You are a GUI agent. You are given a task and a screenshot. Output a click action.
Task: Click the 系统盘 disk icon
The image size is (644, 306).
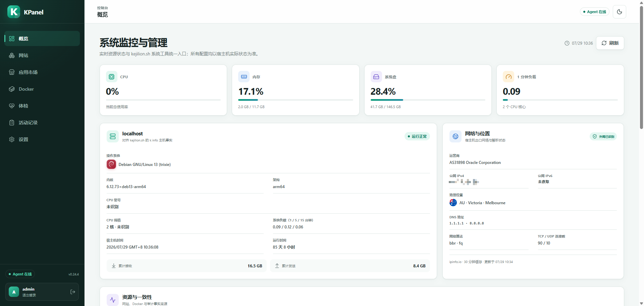(x=376, y=77)
